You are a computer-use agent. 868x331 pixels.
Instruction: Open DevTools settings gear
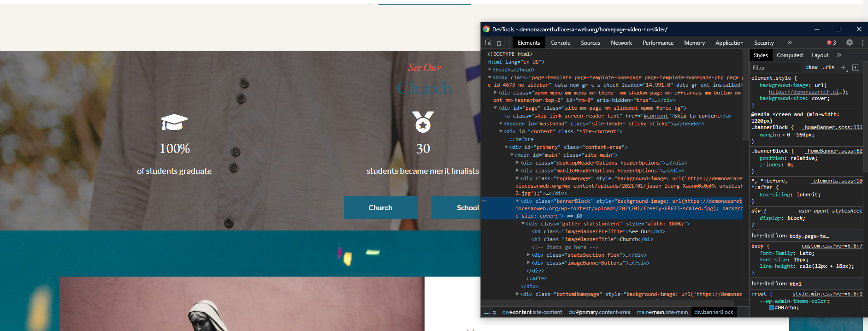849,42
